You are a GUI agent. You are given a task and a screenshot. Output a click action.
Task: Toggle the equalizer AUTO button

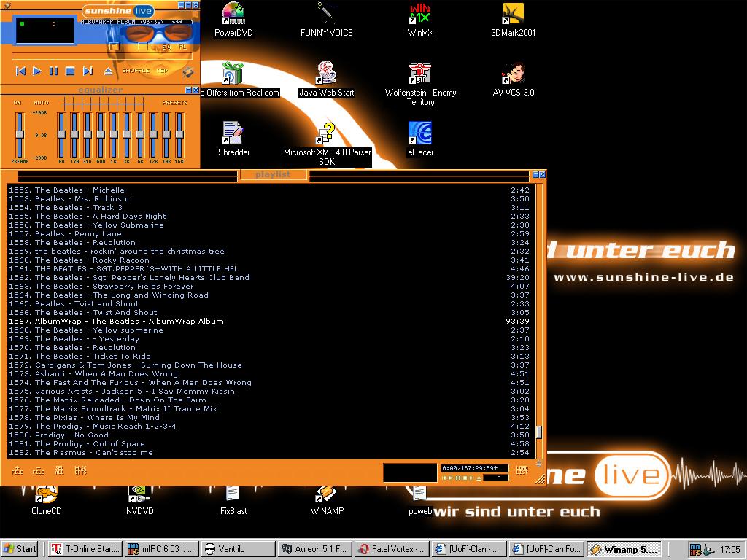(41, 102)
